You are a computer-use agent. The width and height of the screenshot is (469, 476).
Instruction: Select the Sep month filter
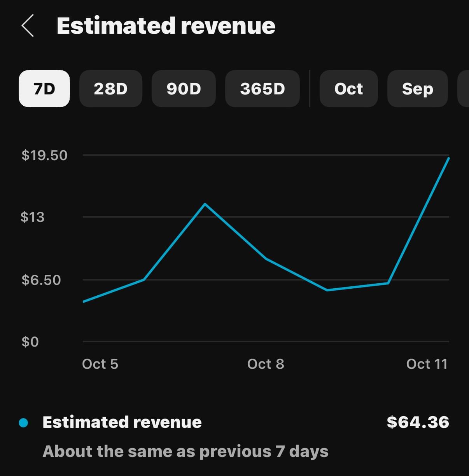coord(417,89)
